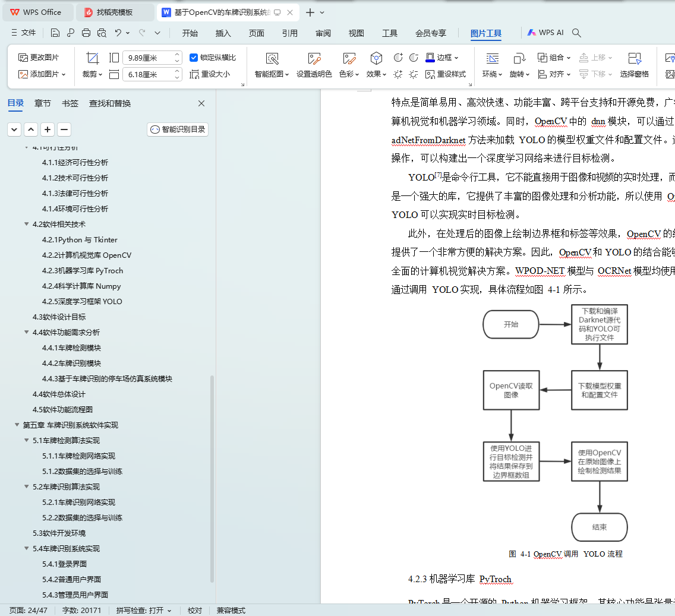
Task: Select outline entry 4.3软件设计目标
Action: pos(59,317)
